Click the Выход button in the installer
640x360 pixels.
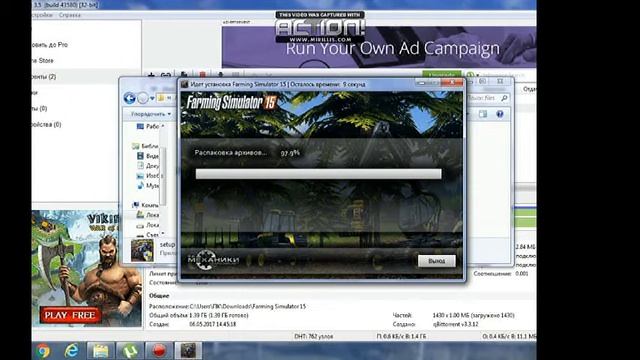tap(436, 261)
